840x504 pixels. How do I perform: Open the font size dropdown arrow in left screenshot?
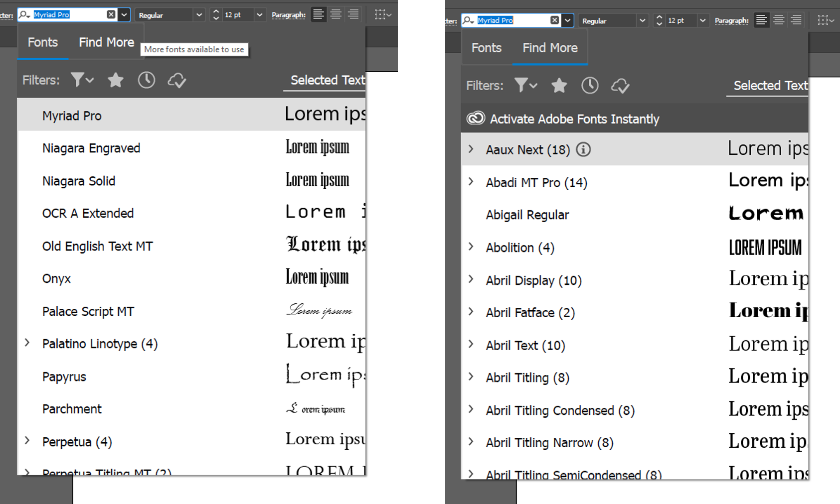[259, 14]
